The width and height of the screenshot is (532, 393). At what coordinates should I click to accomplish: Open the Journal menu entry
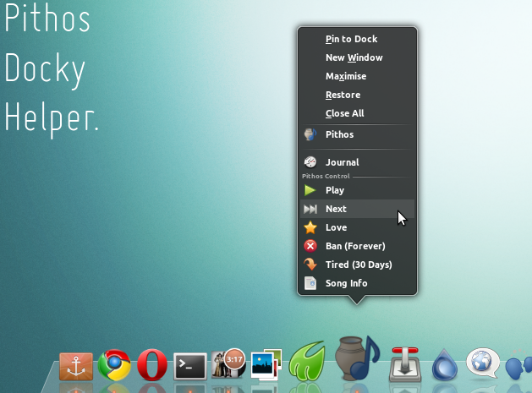coord(357,162)
